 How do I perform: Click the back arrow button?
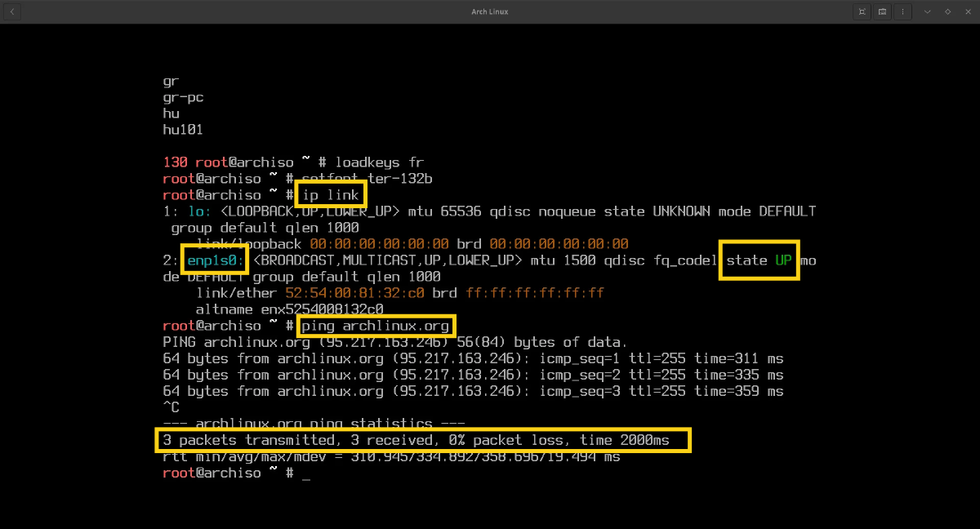[12, 11]
